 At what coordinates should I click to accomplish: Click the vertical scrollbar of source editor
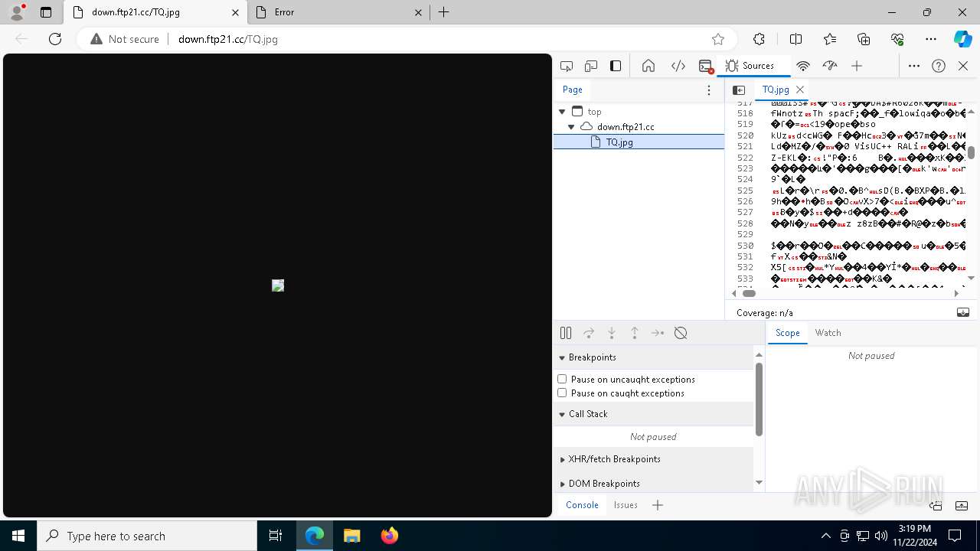(x=972, y=152)
